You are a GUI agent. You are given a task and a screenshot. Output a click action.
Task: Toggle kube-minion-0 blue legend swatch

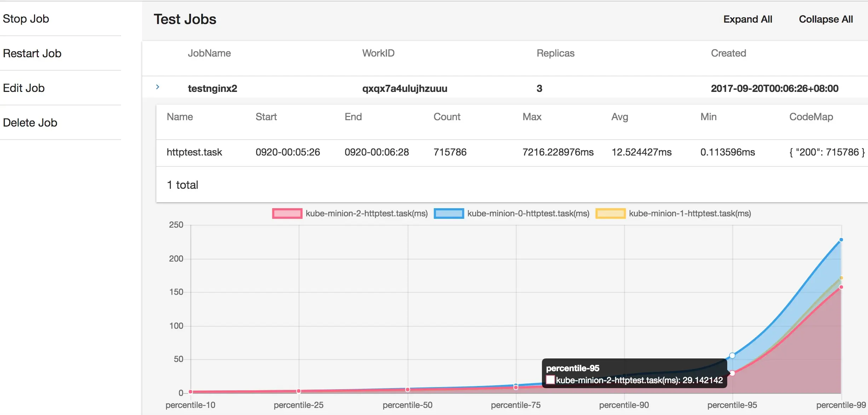[x=449, y=214]
